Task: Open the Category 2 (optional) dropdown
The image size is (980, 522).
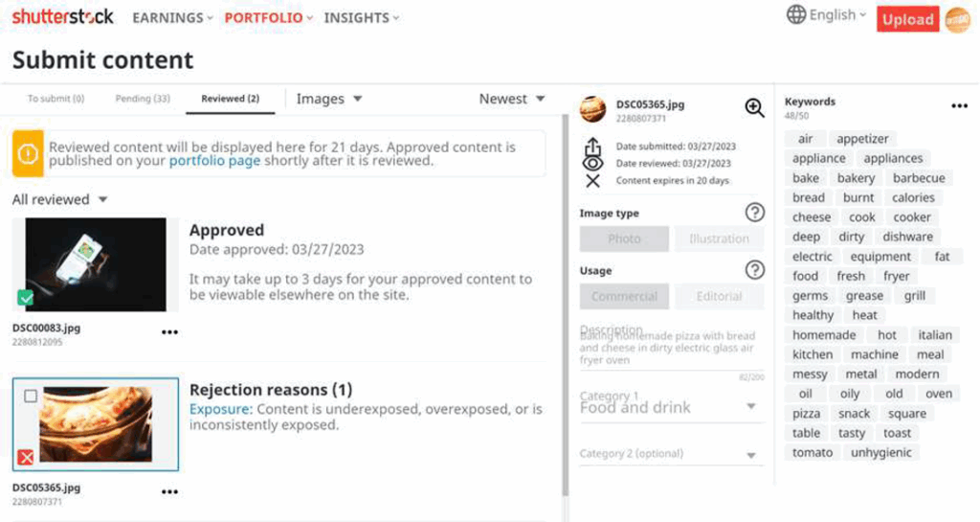Action: pos(671,454)
